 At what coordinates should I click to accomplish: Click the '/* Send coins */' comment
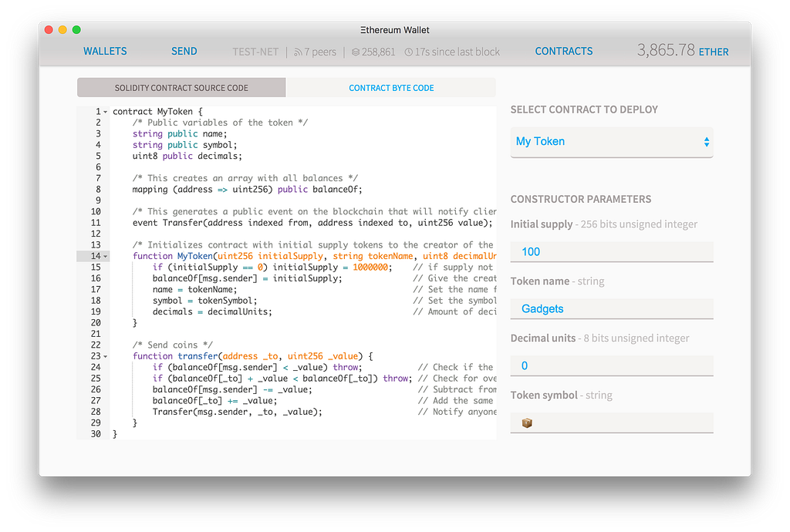click(173, 345)
